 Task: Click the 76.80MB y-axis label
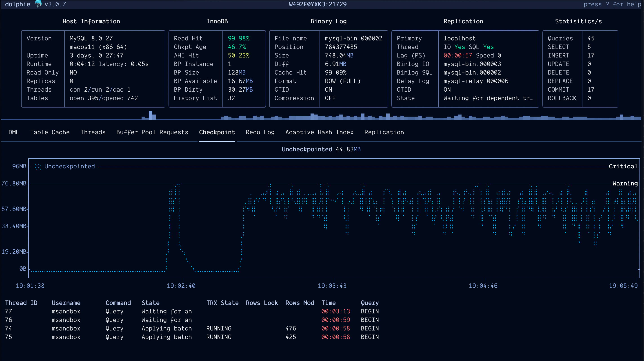coord(14,183)
